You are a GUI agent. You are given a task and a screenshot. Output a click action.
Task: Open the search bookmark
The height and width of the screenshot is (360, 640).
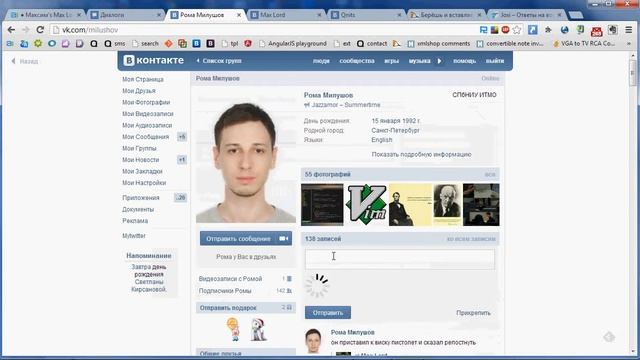click(145, 43)
